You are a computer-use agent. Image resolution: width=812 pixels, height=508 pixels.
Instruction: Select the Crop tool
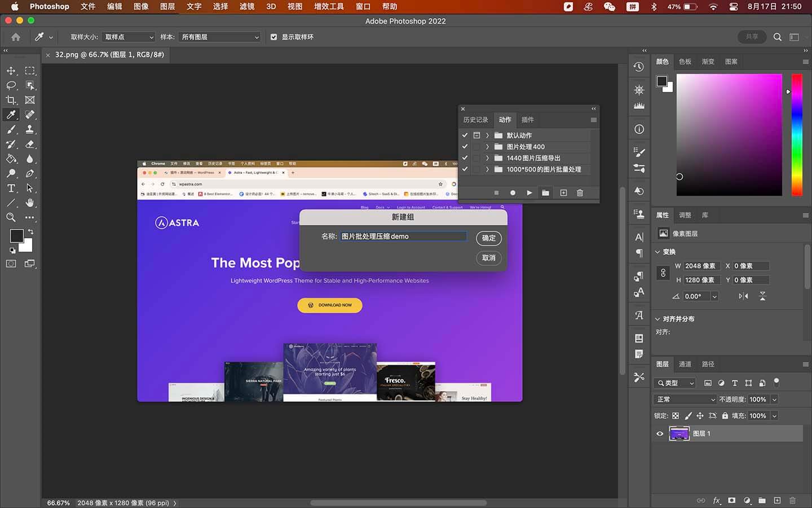tap(11, 100)
